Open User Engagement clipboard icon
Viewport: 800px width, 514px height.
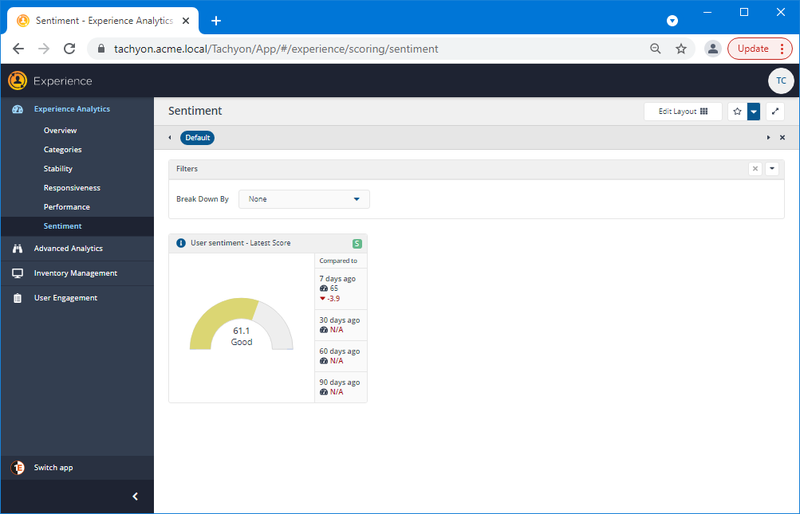tap(17, 298)
